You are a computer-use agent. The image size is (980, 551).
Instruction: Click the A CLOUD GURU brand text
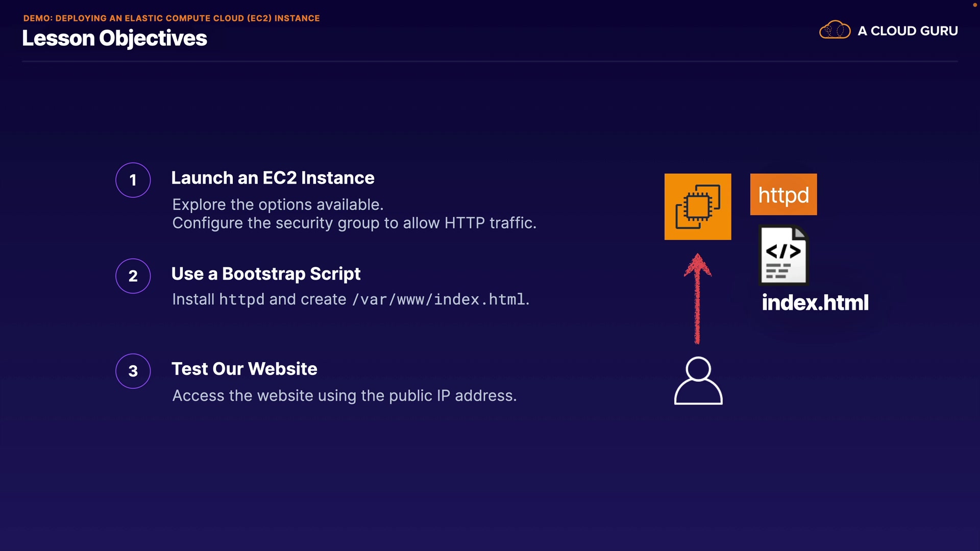pyautogui.click(x=908, y=31)
